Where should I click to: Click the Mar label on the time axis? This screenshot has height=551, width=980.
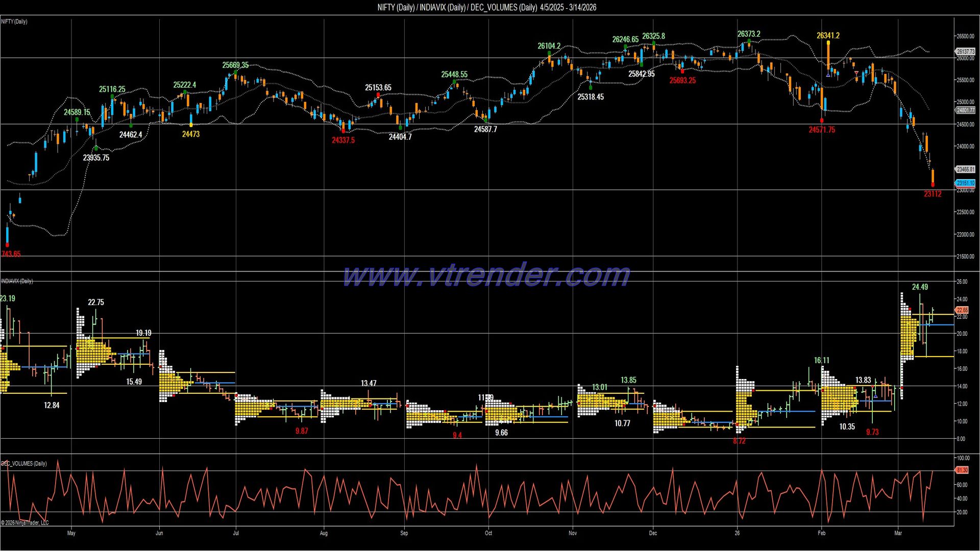[x=898, y=533]
